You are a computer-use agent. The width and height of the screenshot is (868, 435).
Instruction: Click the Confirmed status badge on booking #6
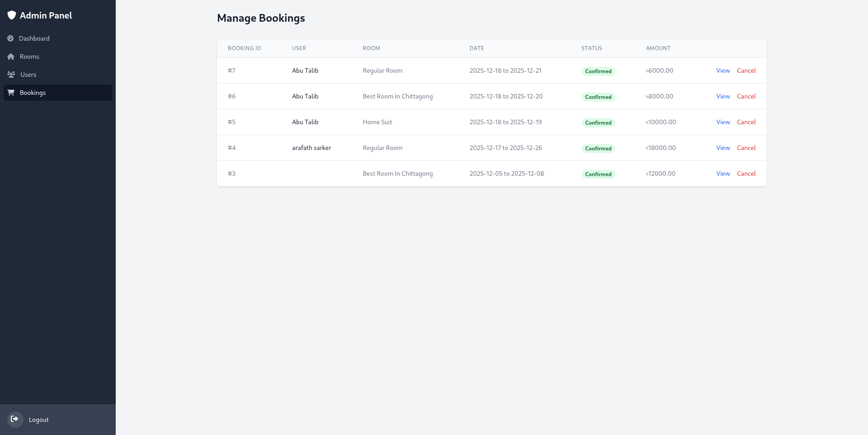pos(598,97)
